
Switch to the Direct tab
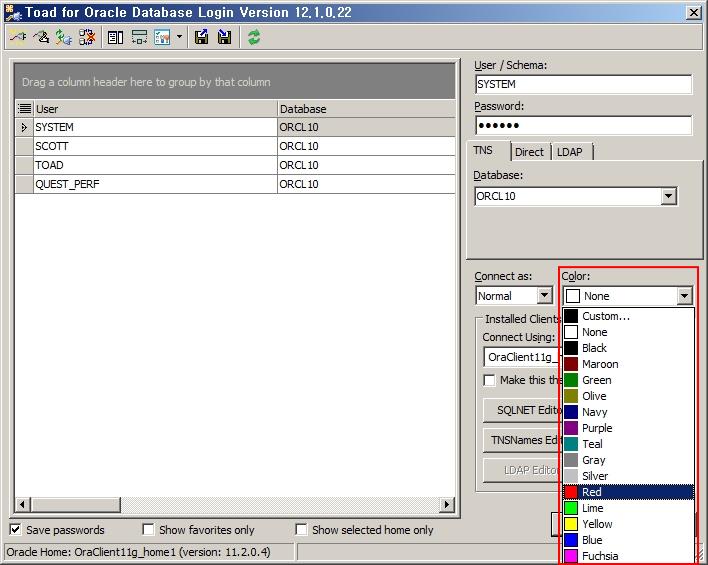pos(529,152)
